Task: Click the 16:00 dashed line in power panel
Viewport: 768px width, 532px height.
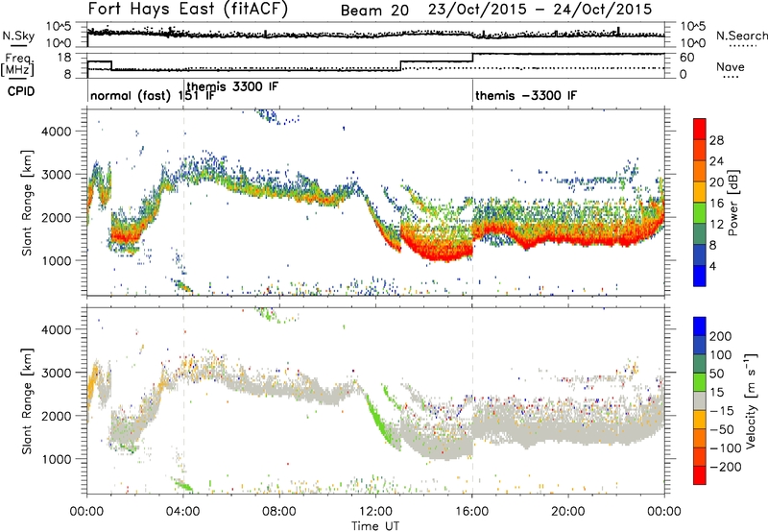Action: 472,202
